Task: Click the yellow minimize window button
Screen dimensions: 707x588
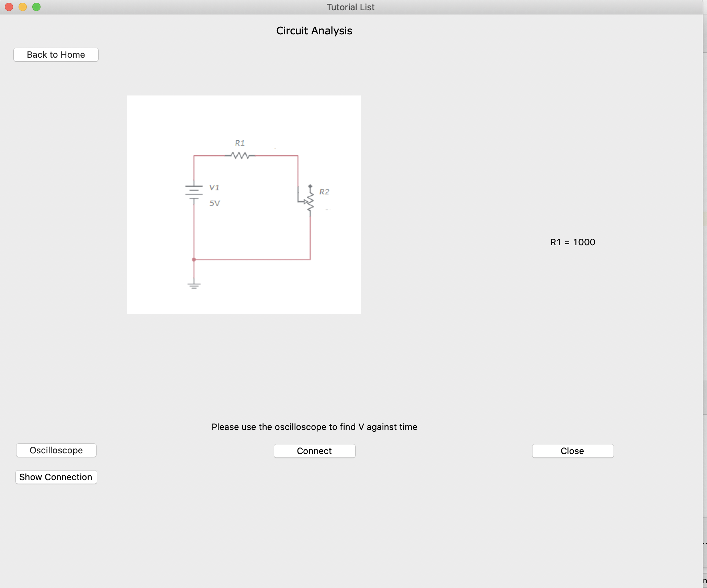Action: [23, 7]
